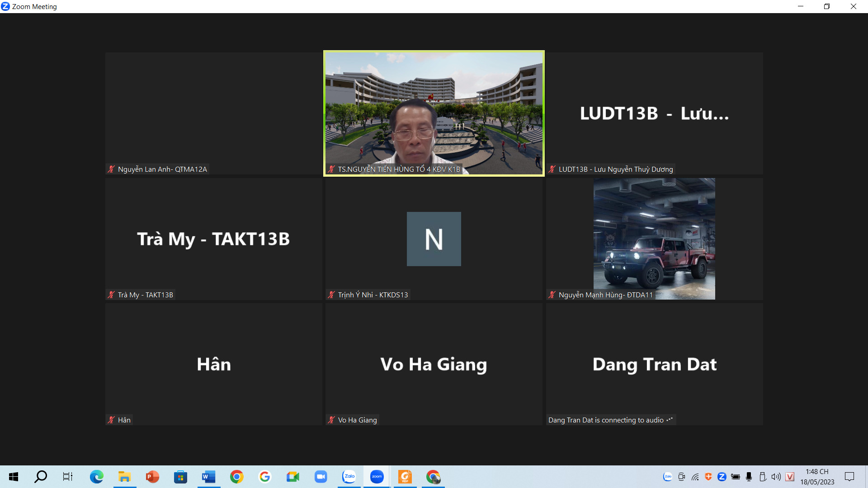Viewport: 868px width, 488px height.
Task: Restore down the Zoom Meeting window
Action: (x=826, y=6)
